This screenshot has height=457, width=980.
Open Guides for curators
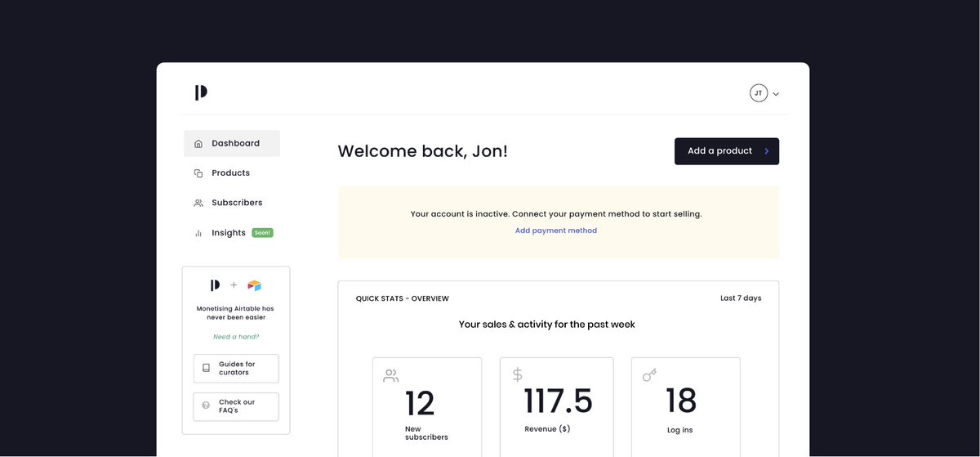point(236,369)
